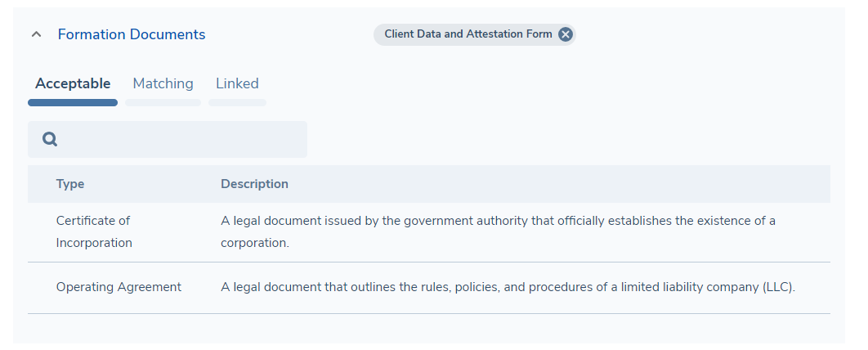Viewport: 868px width, 350px height.
Task: Click the blue indicator bar under Acceptable
Action: point(73,103)
